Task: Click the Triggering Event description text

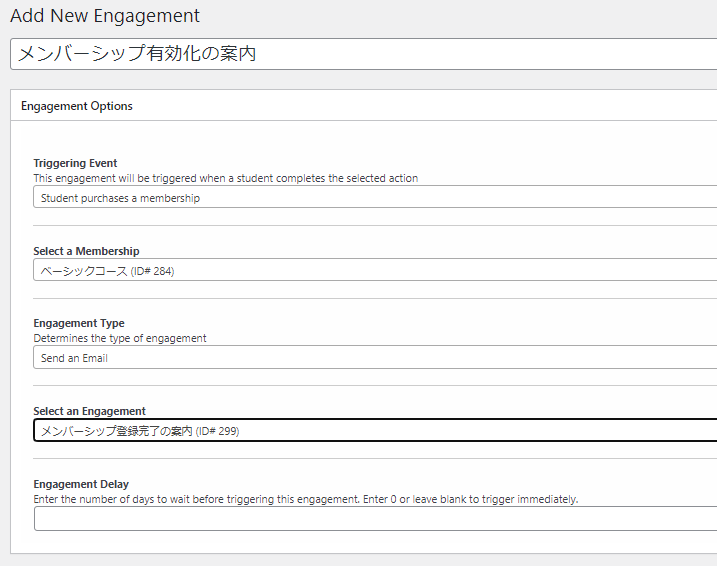Action: click(x=225, y=178)
